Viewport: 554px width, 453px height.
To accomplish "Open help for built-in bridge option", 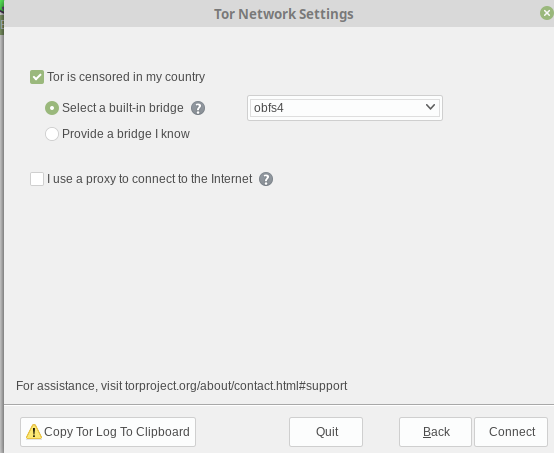I will [x=198, y=108].
